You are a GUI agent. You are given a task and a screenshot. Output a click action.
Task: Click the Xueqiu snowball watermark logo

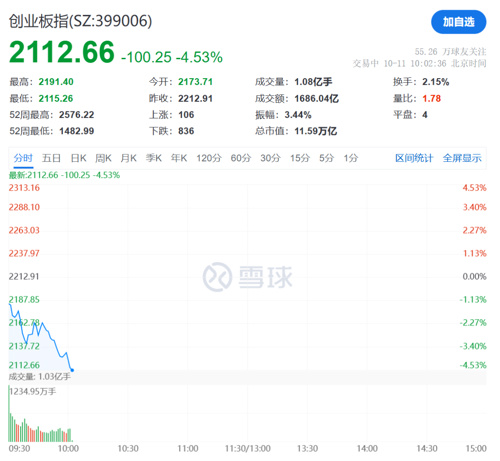[217, 277]
